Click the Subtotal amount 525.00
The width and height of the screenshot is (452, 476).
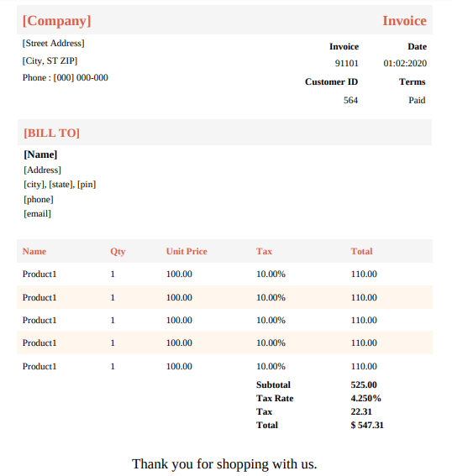click(x=364, y=385)
